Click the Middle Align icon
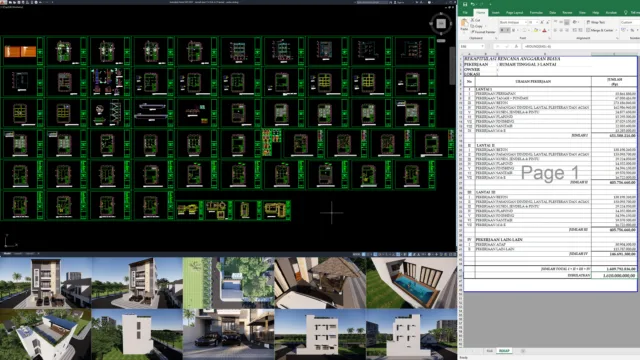Screen dimensions: 640x360 pos(561,22)
